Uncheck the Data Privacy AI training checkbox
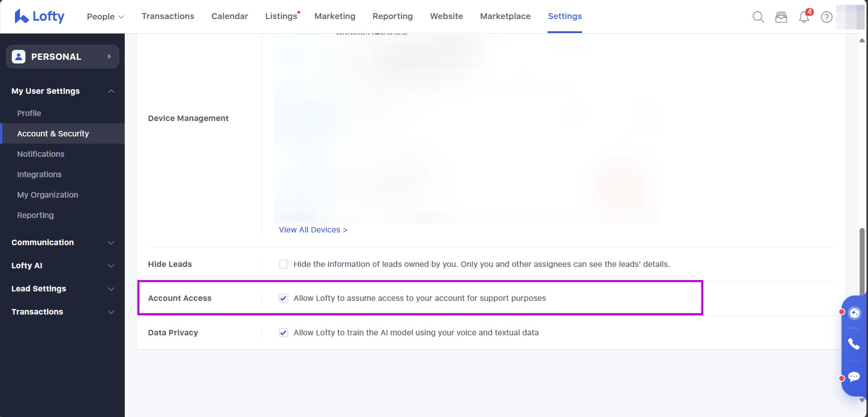This screenshot has width=868, height=417. [284, 333]
